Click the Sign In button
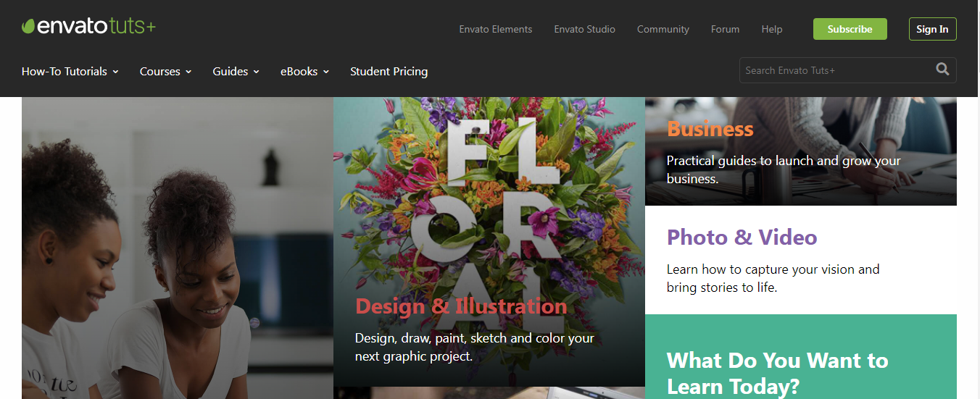 932,29
